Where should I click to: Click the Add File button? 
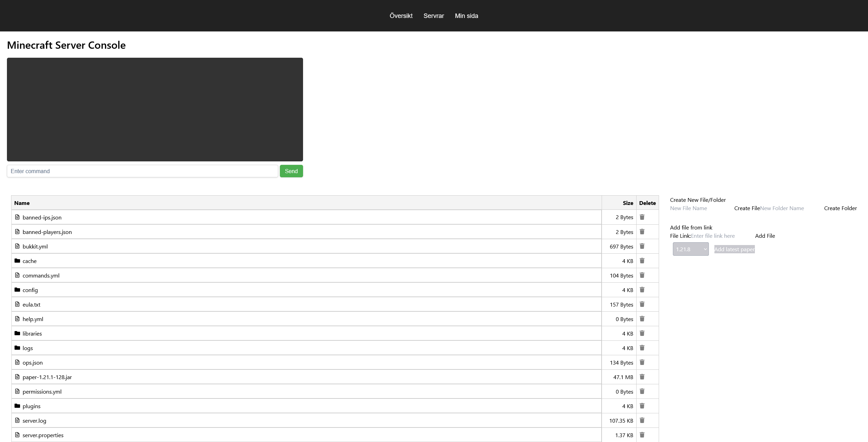pyautogui.click(x=765, y=236)
